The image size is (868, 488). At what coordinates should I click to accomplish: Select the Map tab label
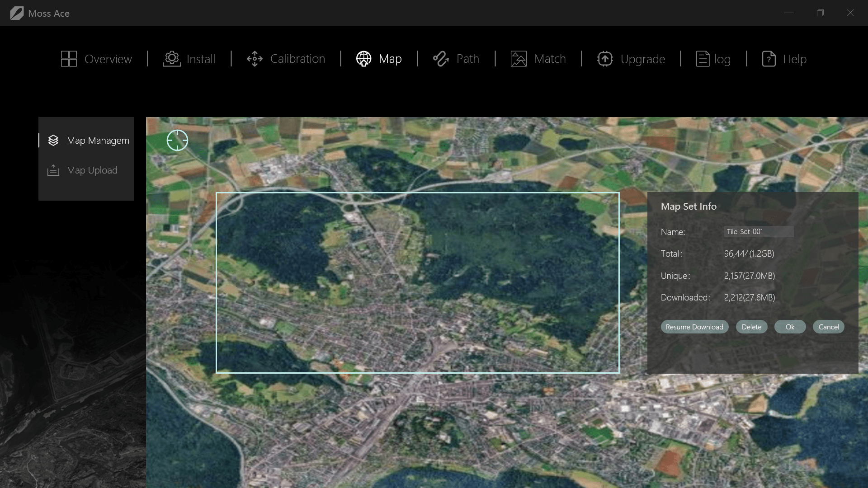coord(390,59)
